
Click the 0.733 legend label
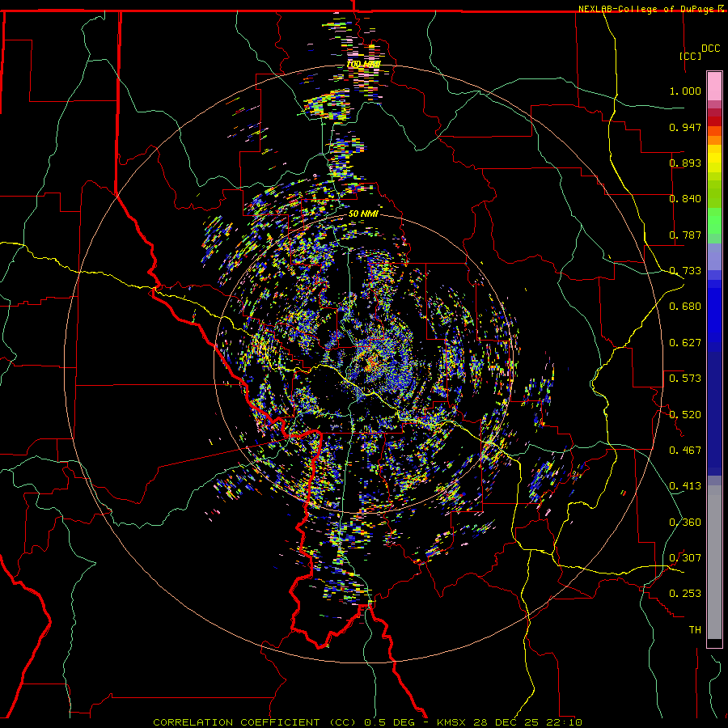(685, 271)
